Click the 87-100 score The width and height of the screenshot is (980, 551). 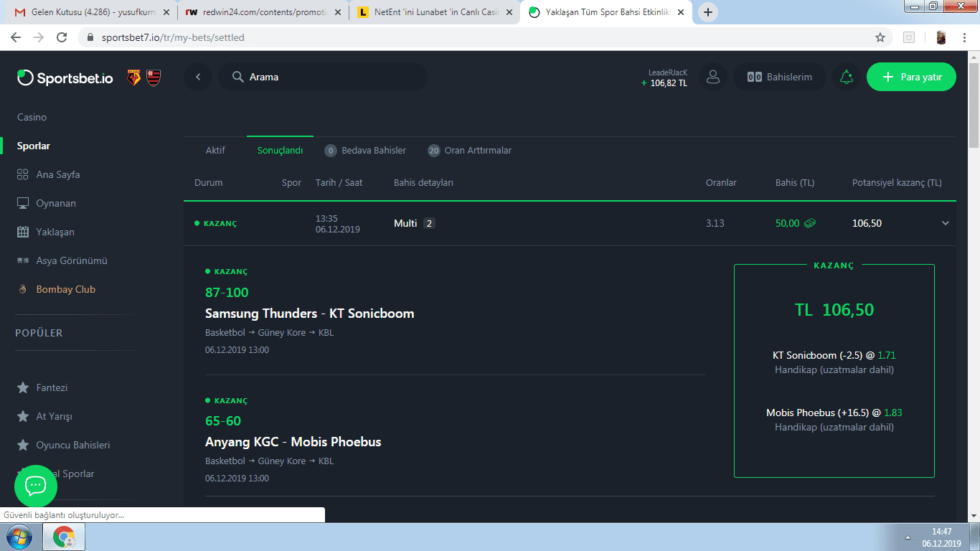tap(227, 292)
